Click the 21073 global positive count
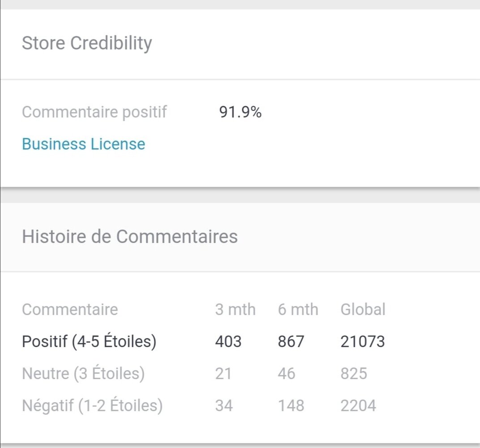 [x=363, y=341]
